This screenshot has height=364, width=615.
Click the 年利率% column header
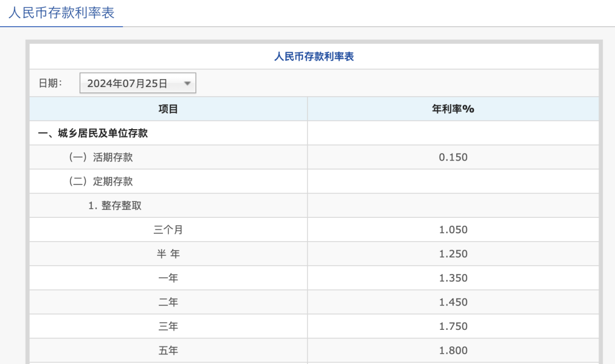(x=453, y=109)
